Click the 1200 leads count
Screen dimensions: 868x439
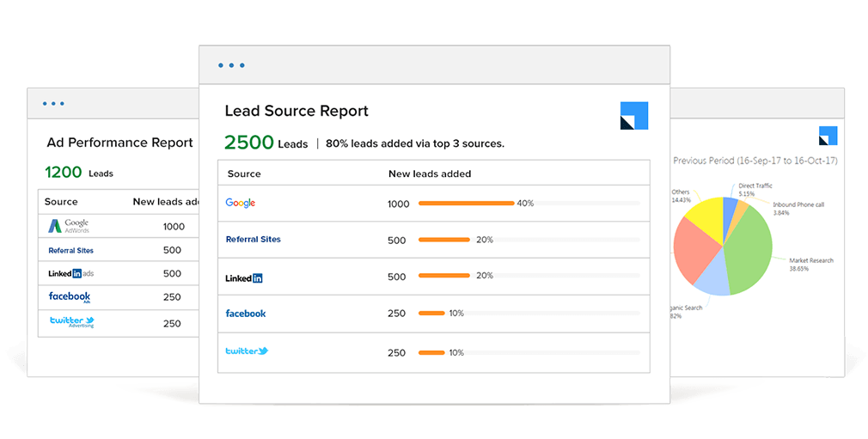[63, 172]
